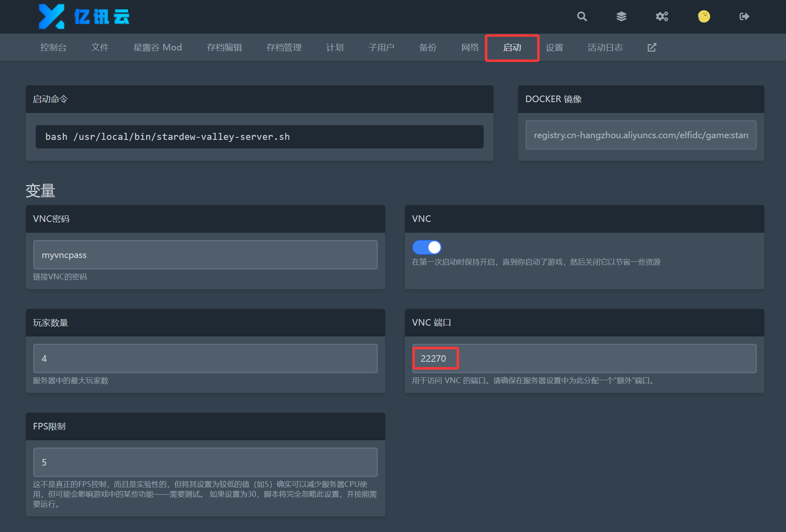Image resolution: width=786 pixels, height=532 pixels.
Task: Open the 活动日志 tab
Action: click(605, 48)
